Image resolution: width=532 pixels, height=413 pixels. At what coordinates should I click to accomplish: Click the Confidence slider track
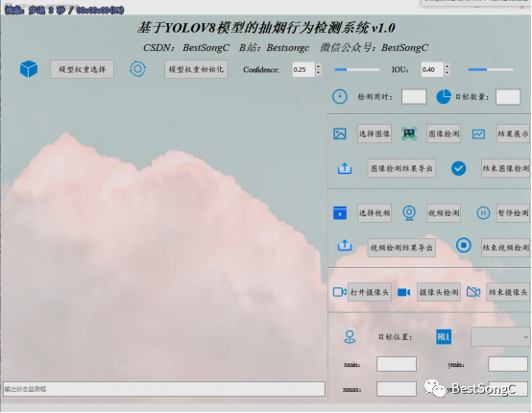(x=357, y=69)
